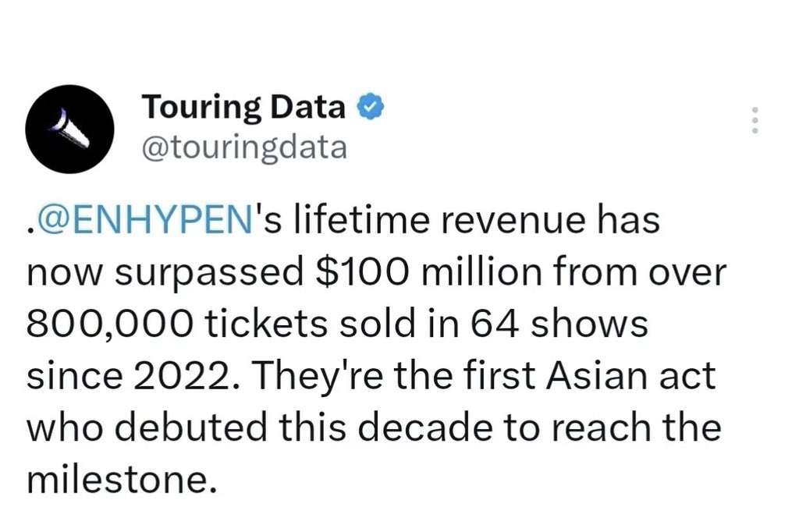Open the three-dot more options menu

coord(755,120)
